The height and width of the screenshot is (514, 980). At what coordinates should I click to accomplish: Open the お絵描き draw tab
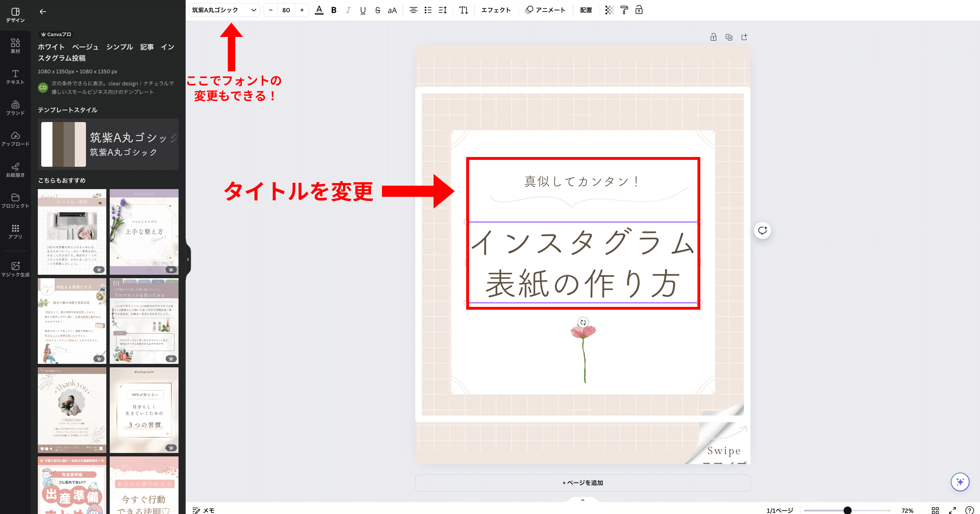click(x=15, y=170)
